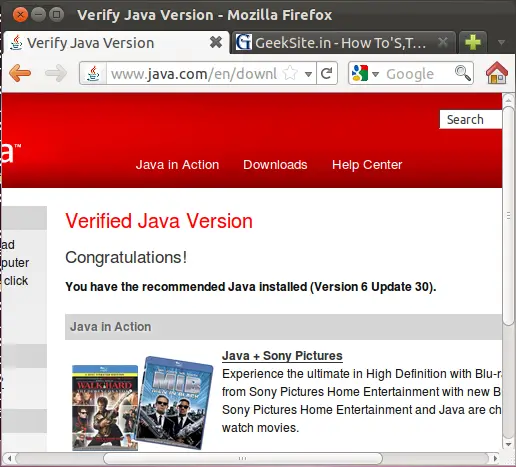This screenshot has height=467, width=516.
Task: Click the Walk Hard Blu-ray cover
Action: click(x=105, y=408)
